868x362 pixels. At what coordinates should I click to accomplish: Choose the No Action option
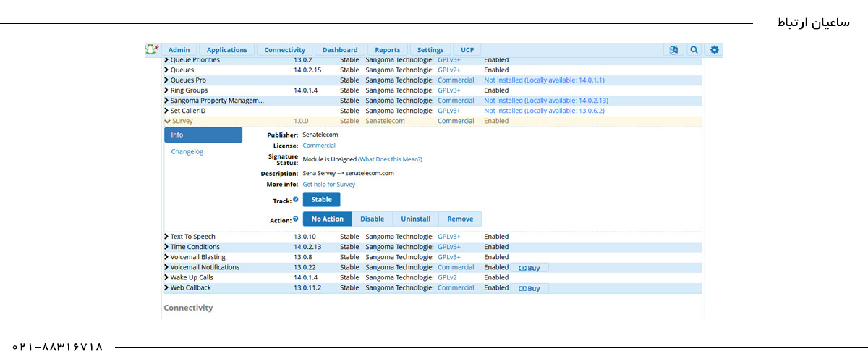click(x=328, y=219)
